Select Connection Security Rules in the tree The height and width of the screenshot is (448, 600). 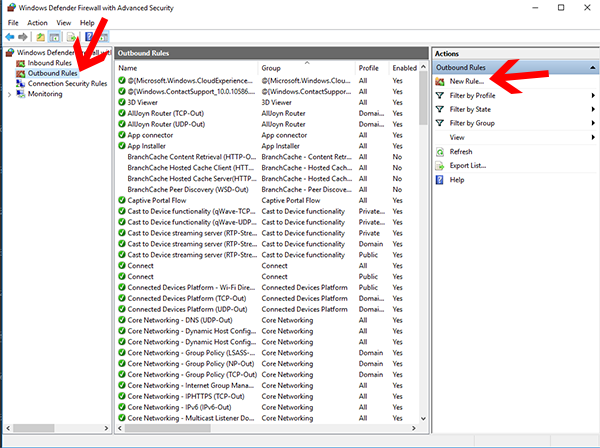[x=67, y=83]
